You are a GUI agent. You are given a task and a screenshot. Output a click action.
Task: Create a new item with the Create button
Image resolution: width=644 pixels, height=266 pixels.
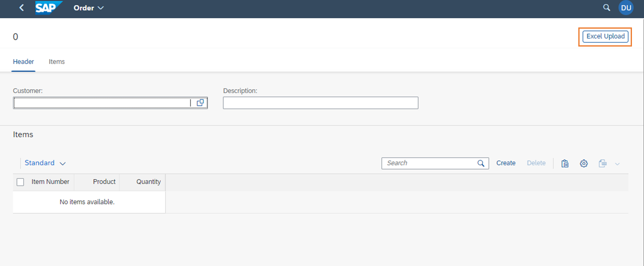tap(506, 163)
